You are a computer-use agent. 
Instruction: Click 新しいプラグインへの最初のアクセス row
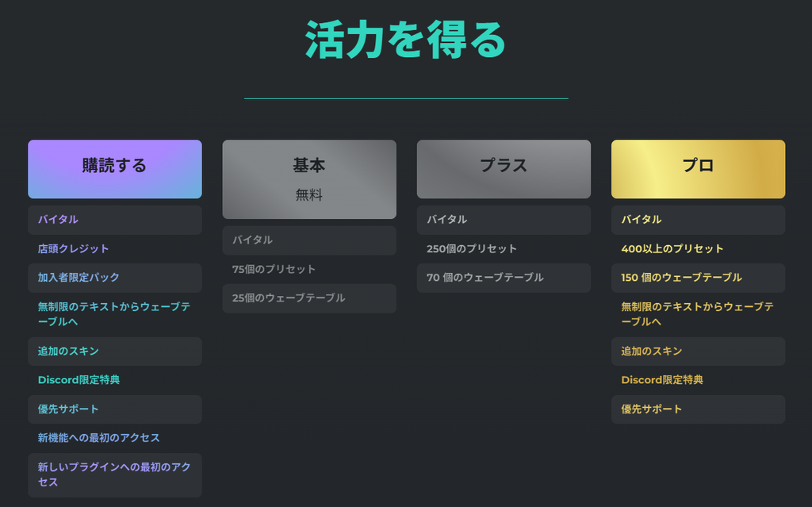click(x=114, y=474)
